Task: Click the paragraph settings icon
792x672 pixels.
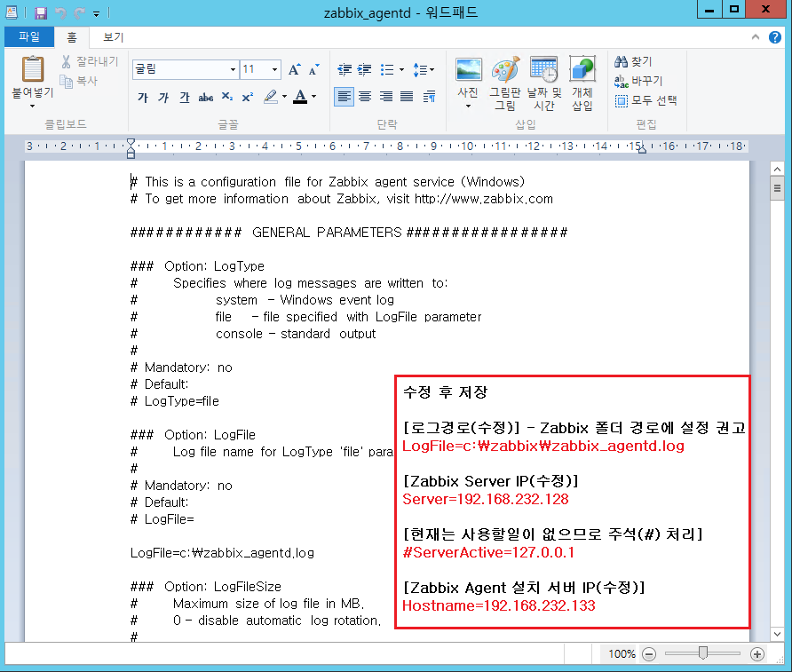Action: click(429, 97)
